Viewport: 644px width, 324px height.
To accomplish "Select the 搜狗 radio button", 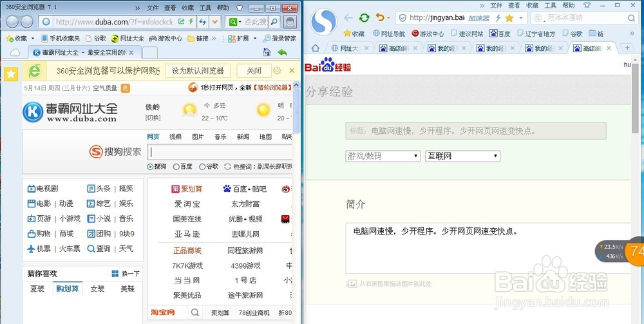I will point(150,167).
